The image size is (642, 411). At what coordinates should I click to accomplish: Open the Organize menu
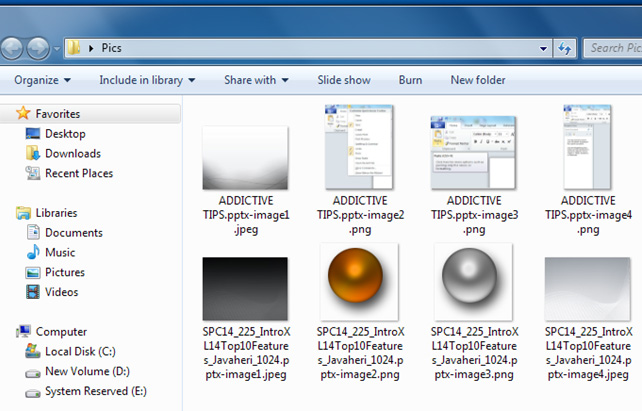42,80
